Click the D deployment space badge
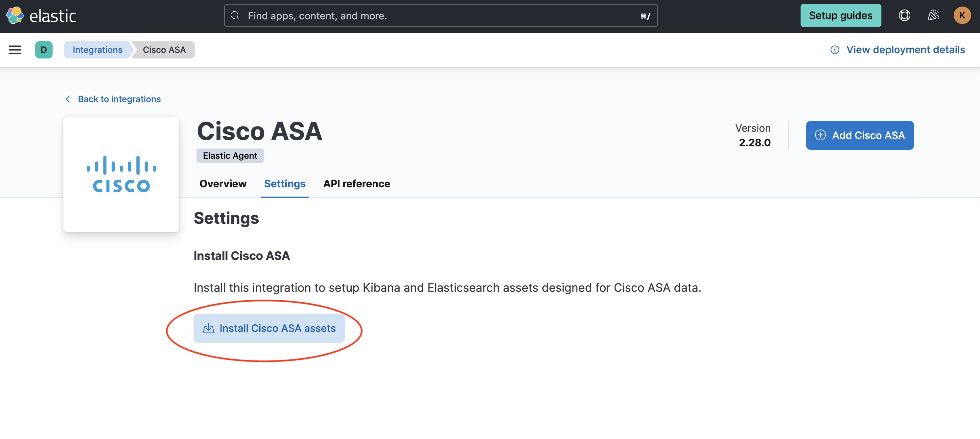The height and width of the screenshot is (439, 980). click(44, 50)
